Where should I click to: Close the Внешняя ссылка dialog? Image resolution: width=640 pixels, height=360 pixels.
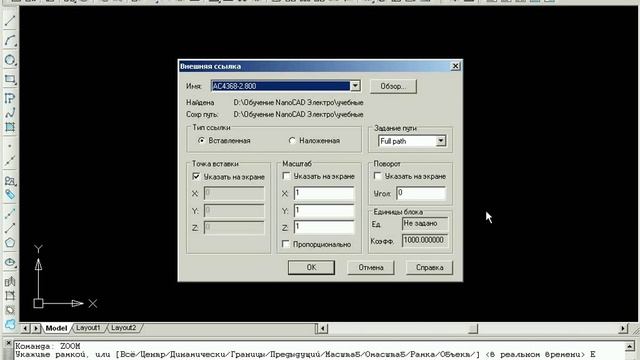point(456,66)
